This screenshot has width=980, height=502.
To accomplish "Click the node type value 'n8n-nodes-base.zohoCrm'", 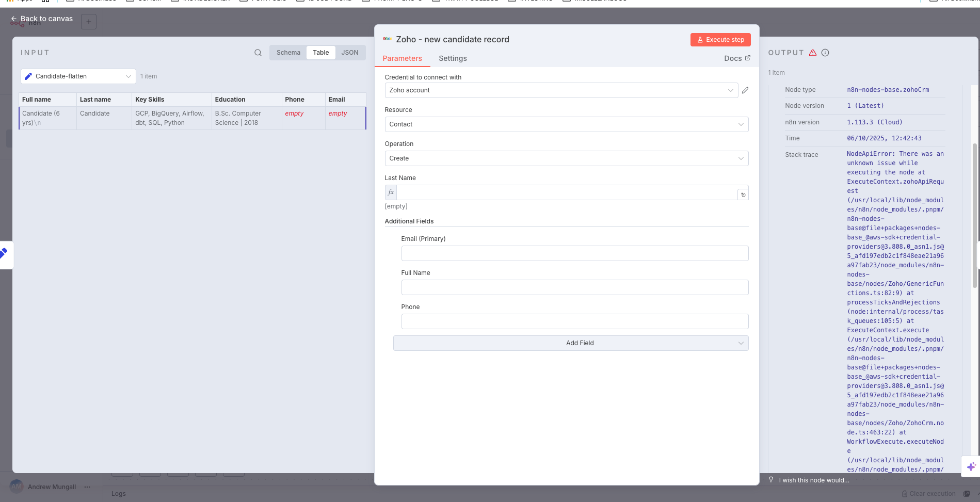I will coord(888,90).
